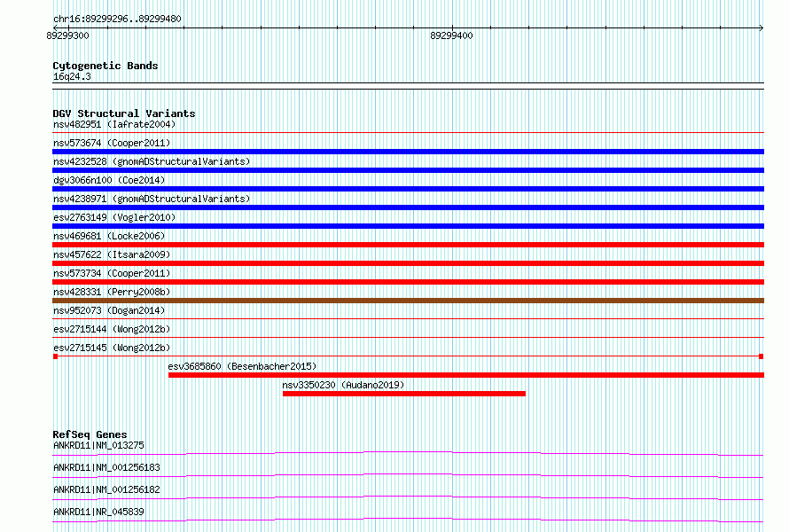Click the DGV Structural Variants track title
Screen dimensions: 789x532
(x=124, y=113)
